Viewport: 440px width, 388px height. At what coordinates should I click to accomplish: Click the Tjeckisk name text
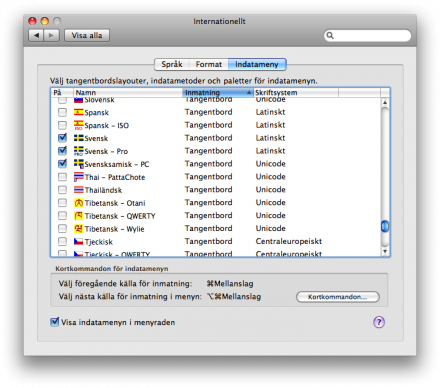click(99, 242)
